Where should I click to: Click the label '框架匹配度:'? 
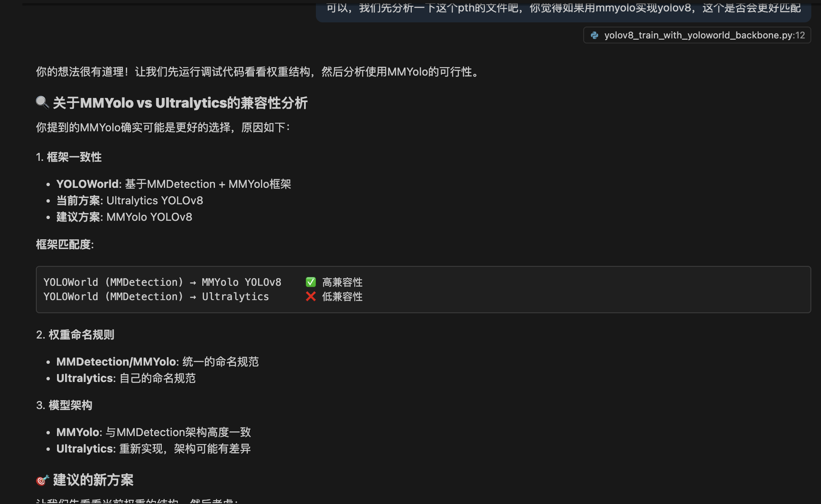(65, 244)
